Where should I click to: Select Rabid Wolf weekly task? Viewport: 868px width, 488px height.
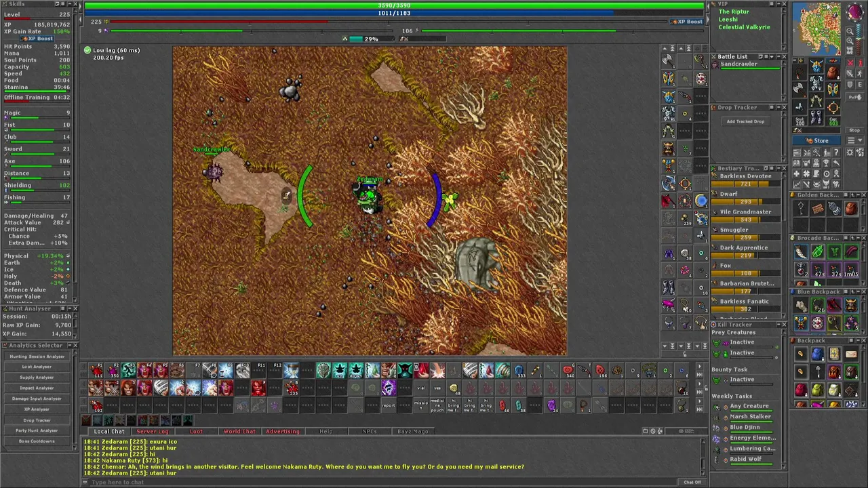click(x=745, y=460)
